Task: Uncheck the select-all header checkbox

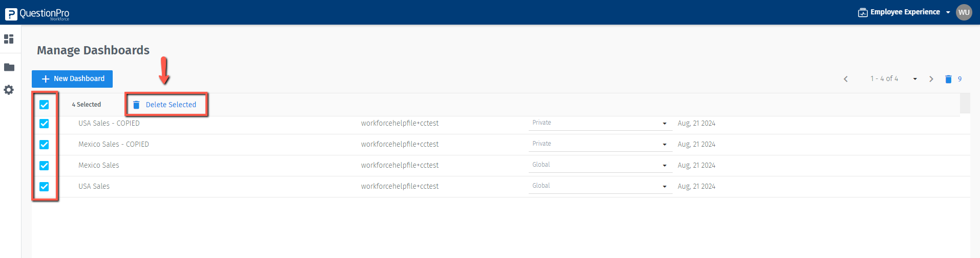Action: click(x=45, y=105)
